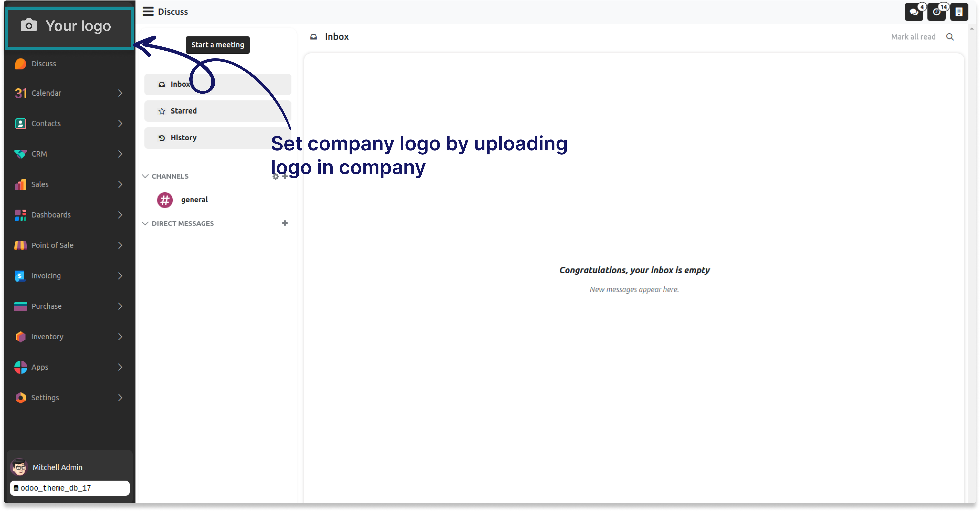Click the Mitchell Admin user name
The height and width of the screenshot is (511, 980).
point(57,467)
